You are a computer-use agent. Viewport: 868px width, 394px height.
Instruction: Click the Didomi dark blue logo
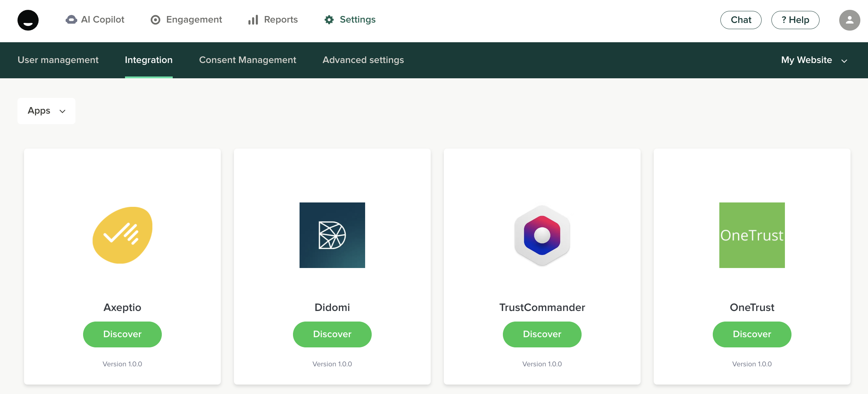point(332,235)
